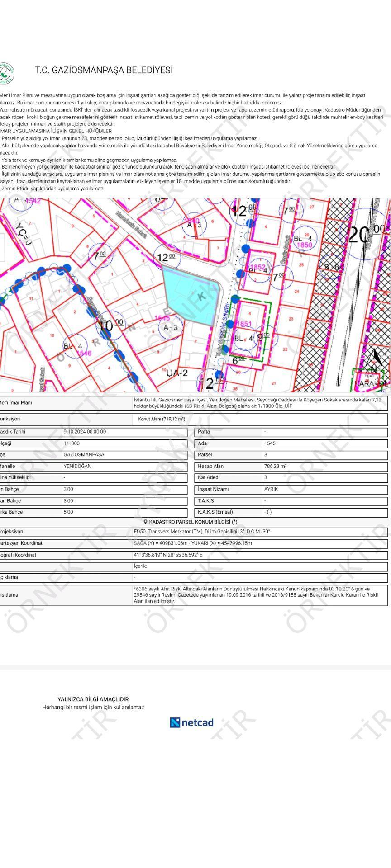Click the İMAR UYGULAMASINA İLİŞKİN GENEL HÜKÜMLER heading

pos(55,131)
